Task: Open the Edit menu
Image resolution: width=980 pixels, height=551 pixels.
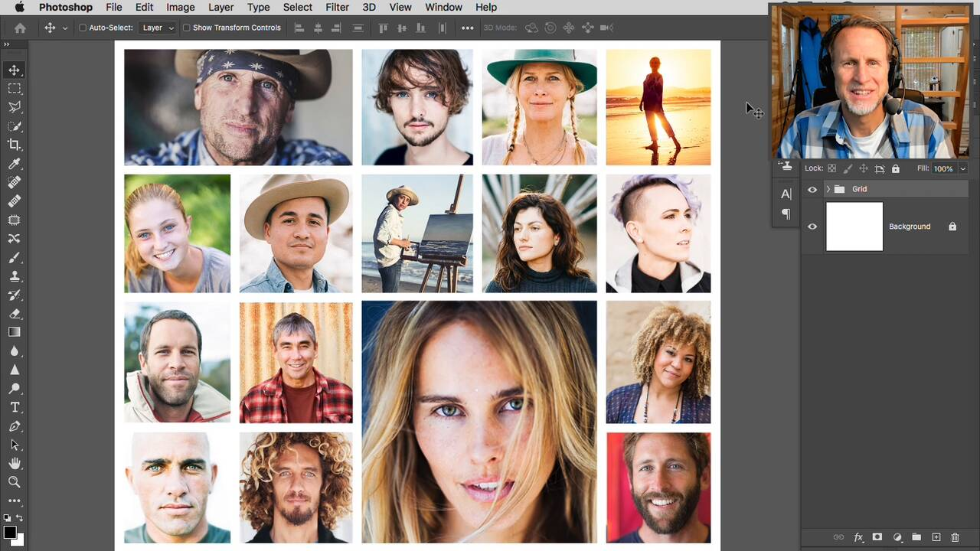Action: coord(144,7)
